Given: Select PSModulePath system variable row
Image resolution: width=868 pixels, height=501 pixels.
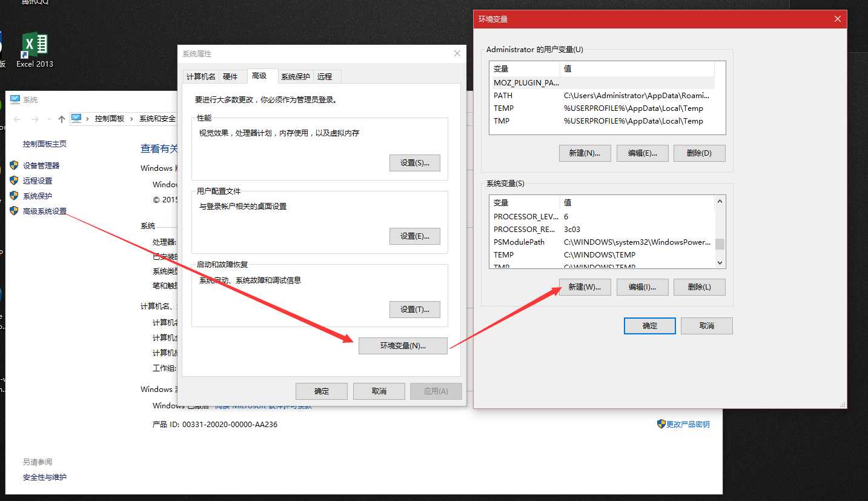Looking at the screenshot, I should [x=602, y=242].
